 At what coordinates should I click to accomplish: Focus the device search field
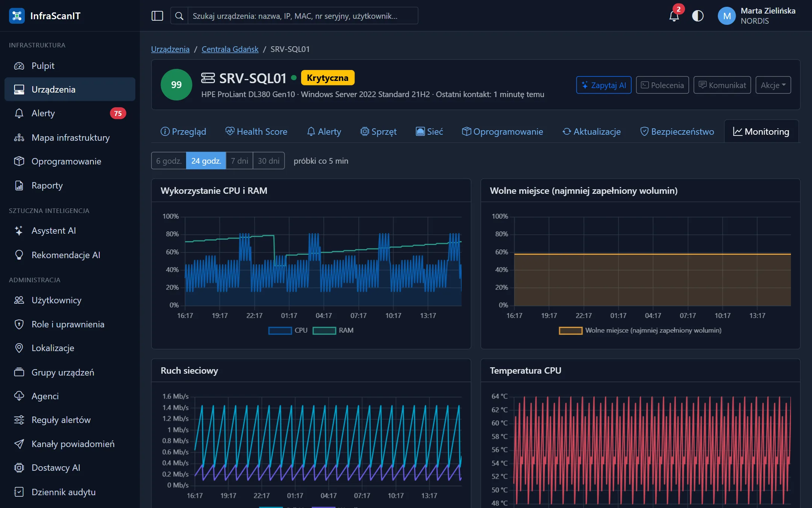[x=303, y=16]
